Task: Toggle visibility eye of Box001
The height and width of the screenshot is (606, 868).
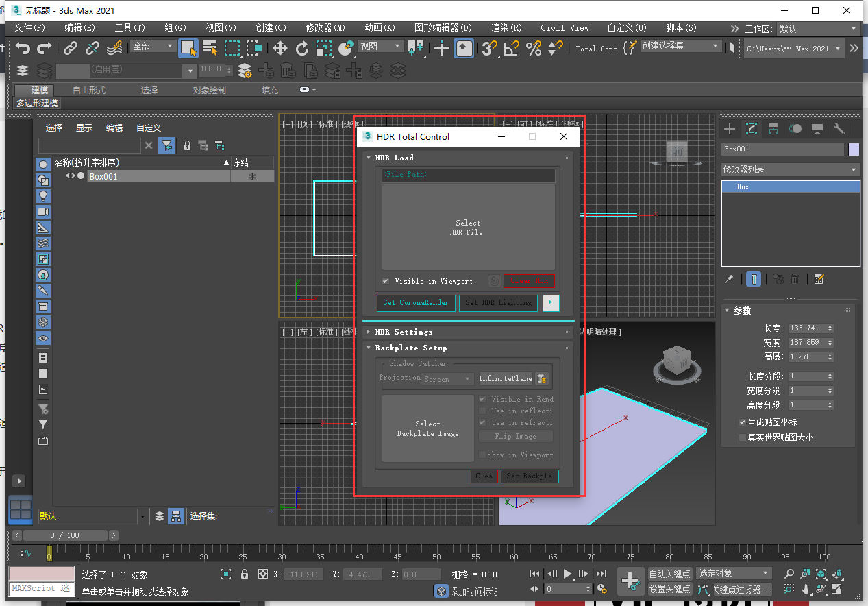Action: [70, 176]
